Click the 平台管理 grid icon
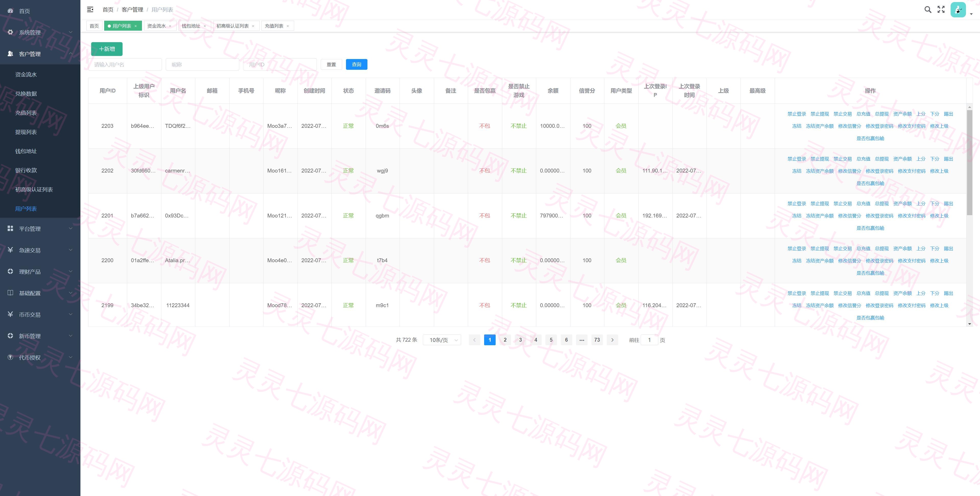 click(10, 228)
